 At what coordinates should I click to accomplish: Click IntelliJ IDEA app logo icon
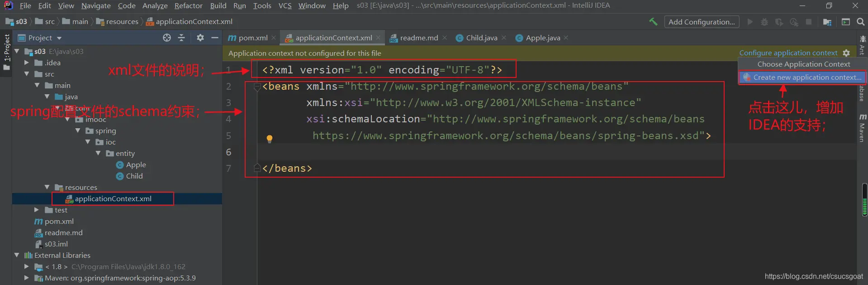coord(8,5)
